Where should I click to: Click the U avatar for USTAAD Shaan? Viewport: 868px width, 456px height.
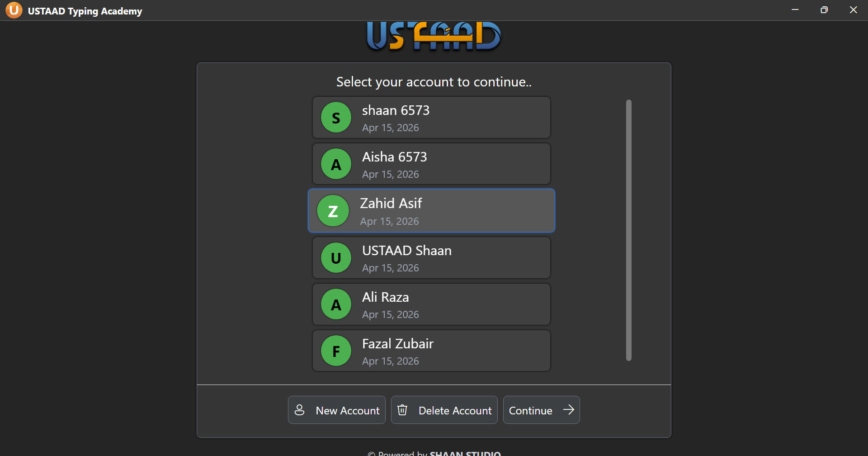coord(336,258)
